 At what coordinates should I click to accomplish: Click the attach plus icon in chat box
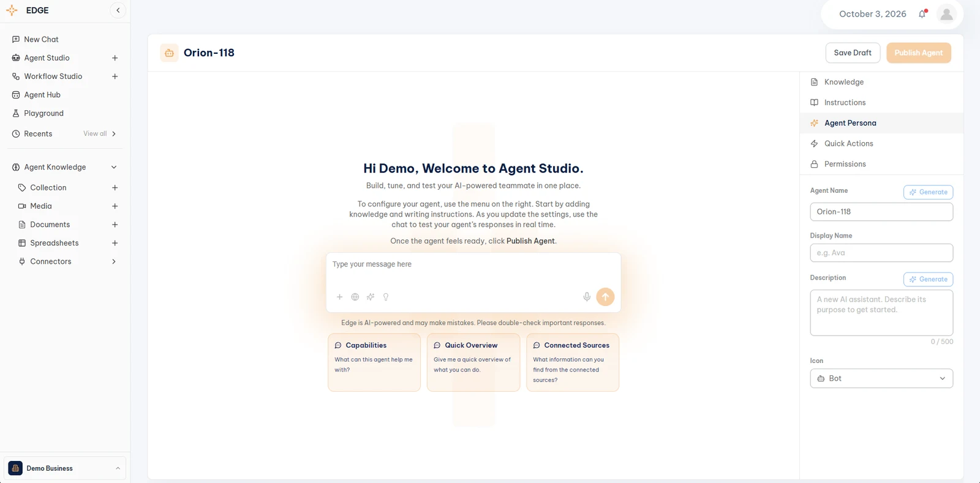(339, 297)
